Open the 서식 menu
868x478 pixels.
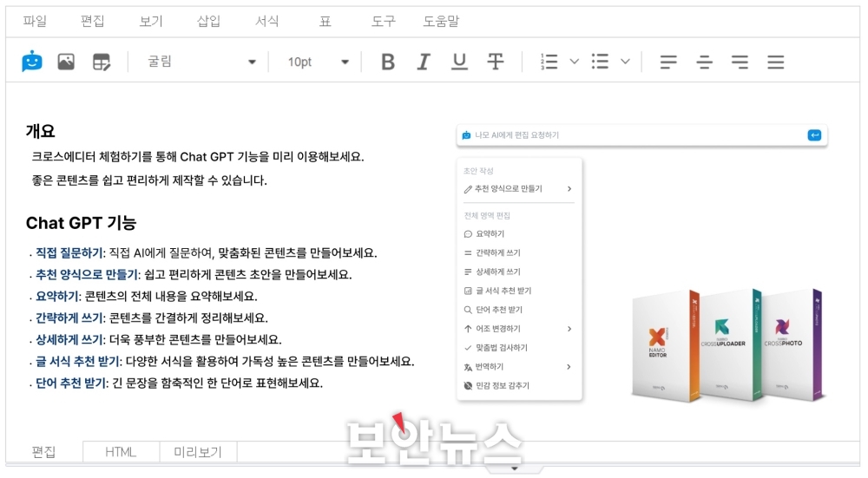tap(266, 21)
